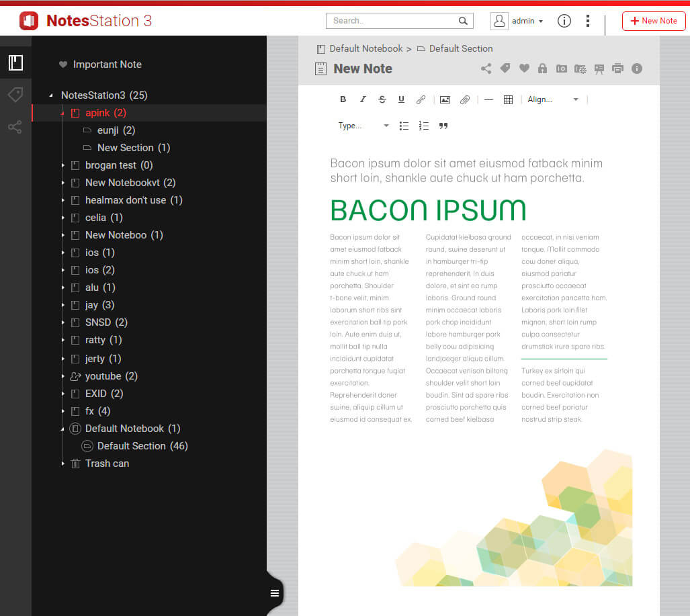Click the search magnifier icon
This screenshot has height=616, width=690.
click(463, 21)
